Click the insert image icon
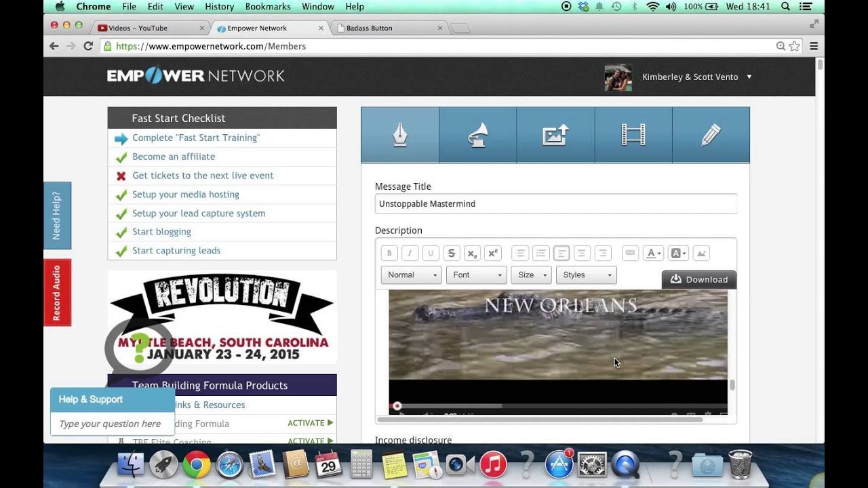Viewport: 868px width, 488px height. (701, 253)
